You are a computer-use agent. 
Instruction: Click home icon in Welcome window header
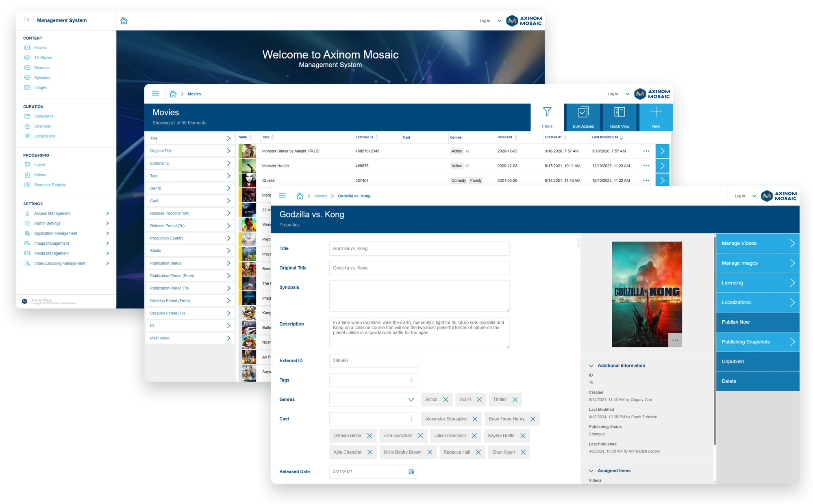coord(124,21)
